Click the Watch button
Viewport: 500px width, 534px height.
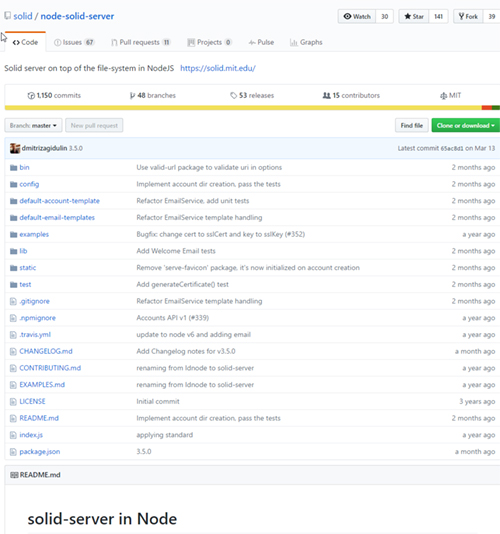[x=357, y=16]
